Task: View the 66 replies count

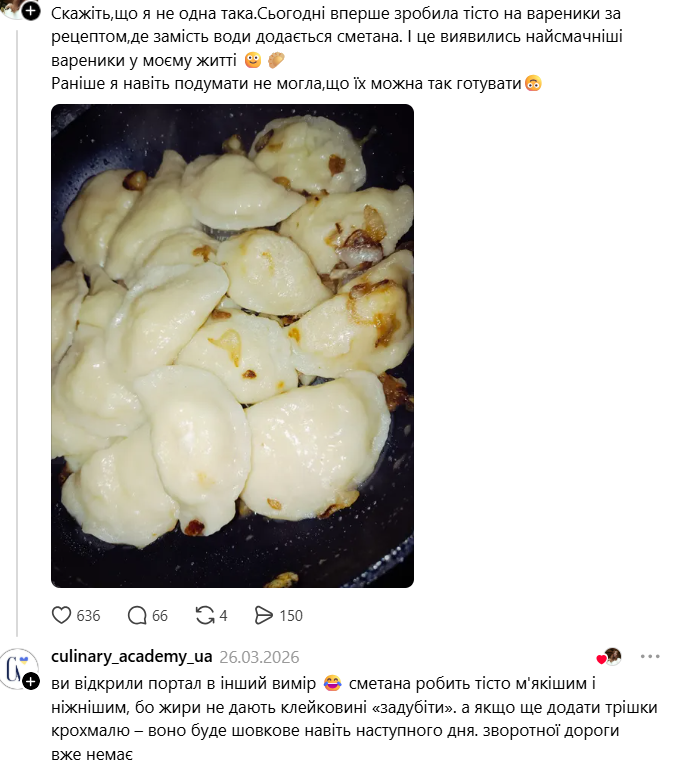Action: click(x=160, y=616)
